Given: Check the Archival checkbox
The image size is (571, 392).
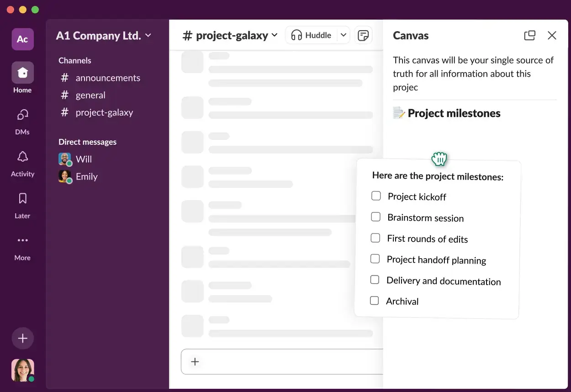Looking at the screenshot, I should coord(374,301).
